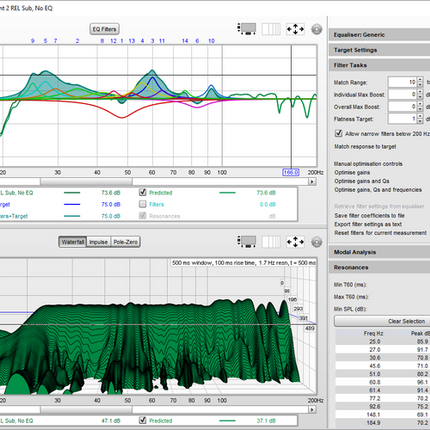430x430 pixels.
Task: Toggle top graph frequency axis icon
Action: [271, 29]
